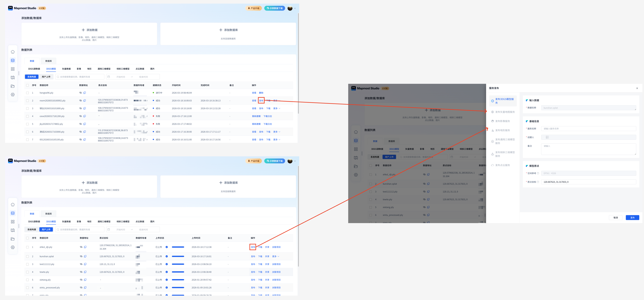Image resolution: width=644 pixels, height=300 pixels.
Task: Select 发布地形服务 in publish dialog
Action: tap(502, 130)
